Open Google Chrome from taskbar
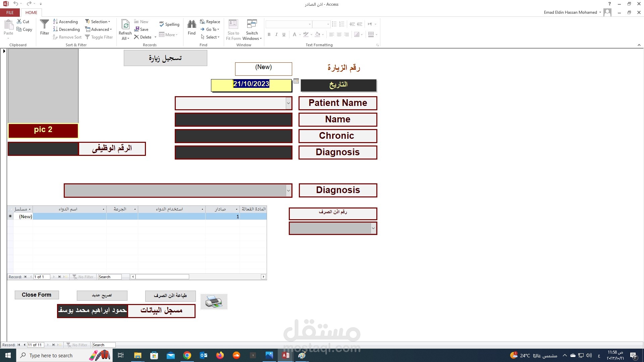 click(187, 355)
